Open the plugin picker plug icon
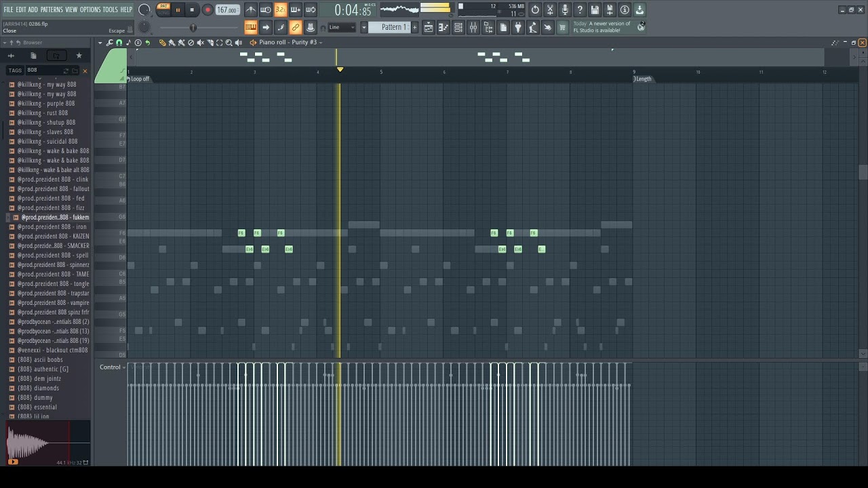Viewport: 868px width, 488px height. [x=518, y=27]
